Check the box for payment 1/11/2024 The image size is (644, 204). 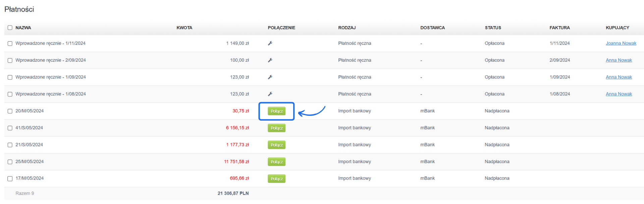coord(10,44)
